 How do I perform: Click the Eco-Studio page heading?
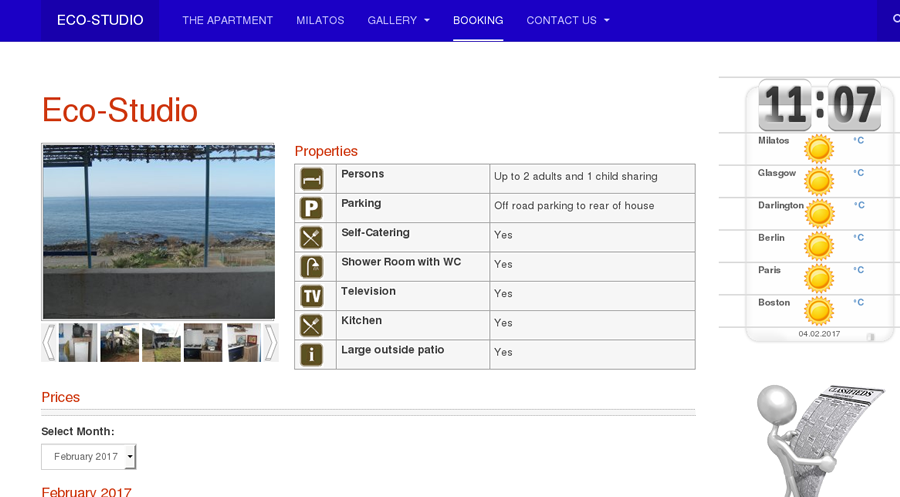tap(119, 110)
